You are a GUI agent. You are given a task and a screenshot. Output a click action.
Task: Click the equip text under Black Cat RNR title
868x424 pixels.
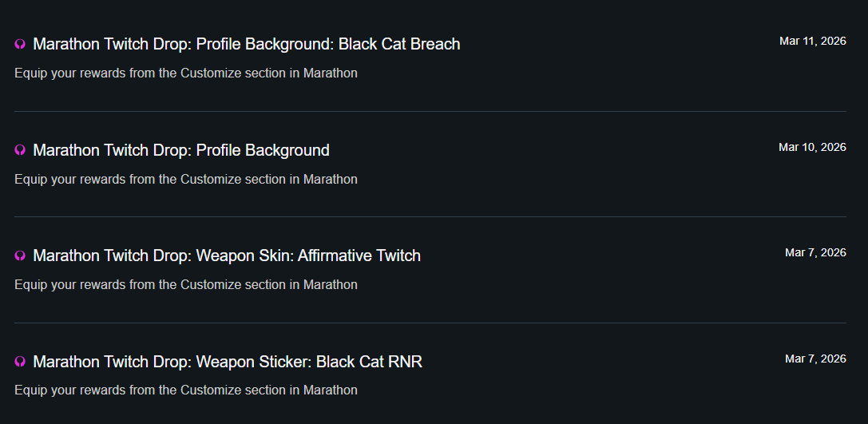coord(186,390)
